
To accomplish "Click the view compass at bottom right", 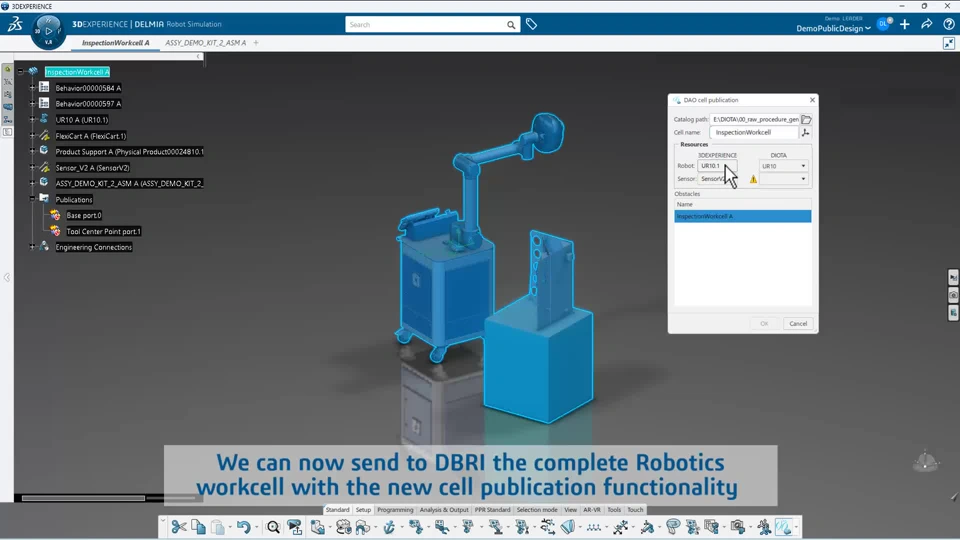I will tap(926, 461).
